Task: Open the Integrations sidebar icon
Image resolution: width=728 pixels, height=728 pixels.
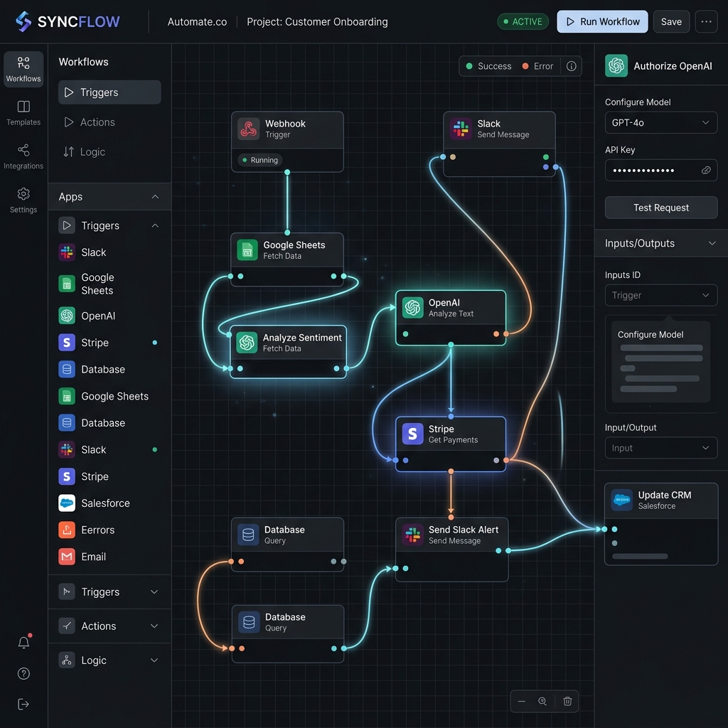Action: pyautogui.click(x=23, y=156)
